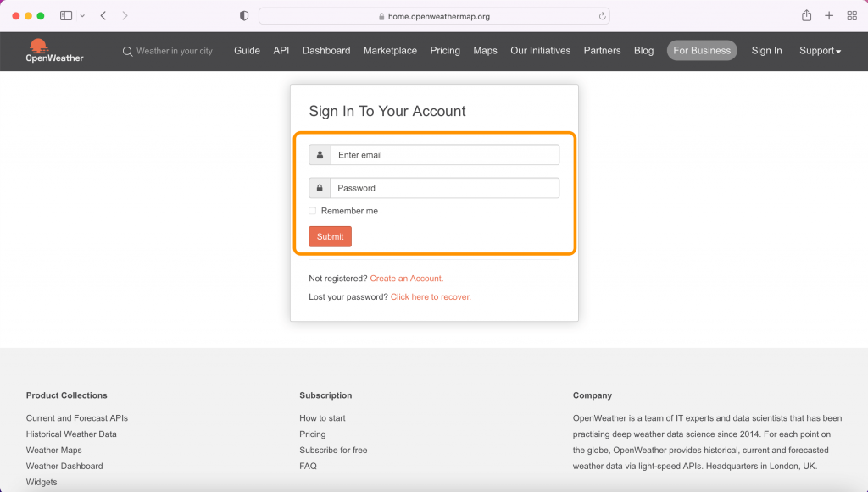
Task: Show the tab overview grid icon
Action: pyautogui.click(x=852, y=16)
